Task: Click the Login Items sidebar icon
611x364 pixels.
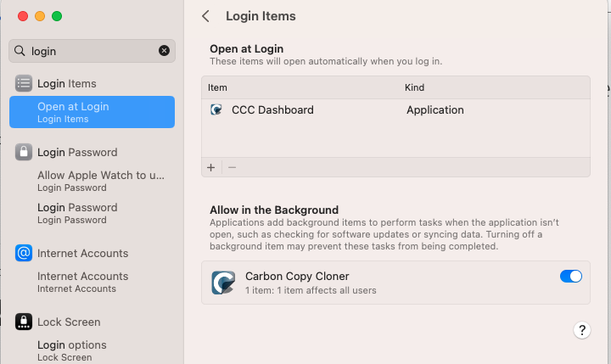Action: click(x=24, y=83)
